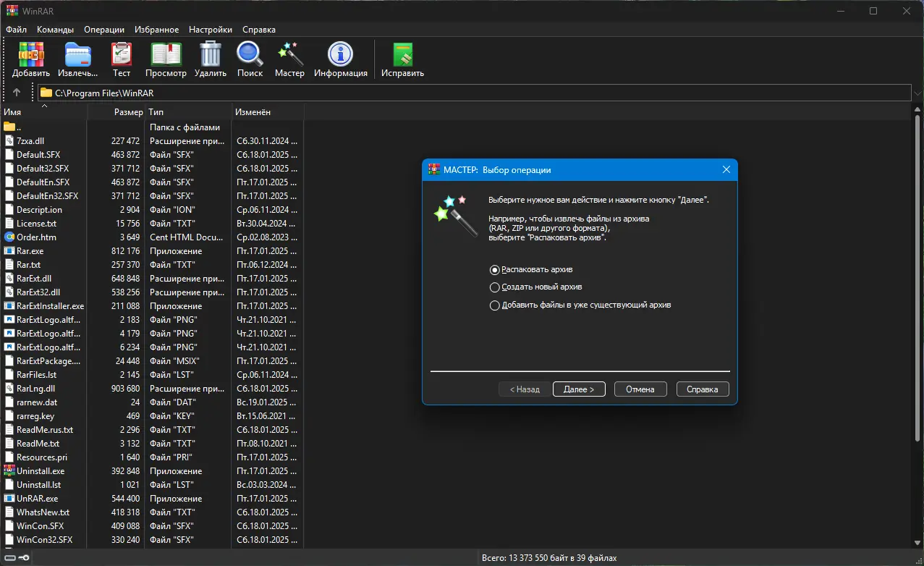924x566 pixels.
Task: Click the < Назад button
Action: tap(525, 389)
